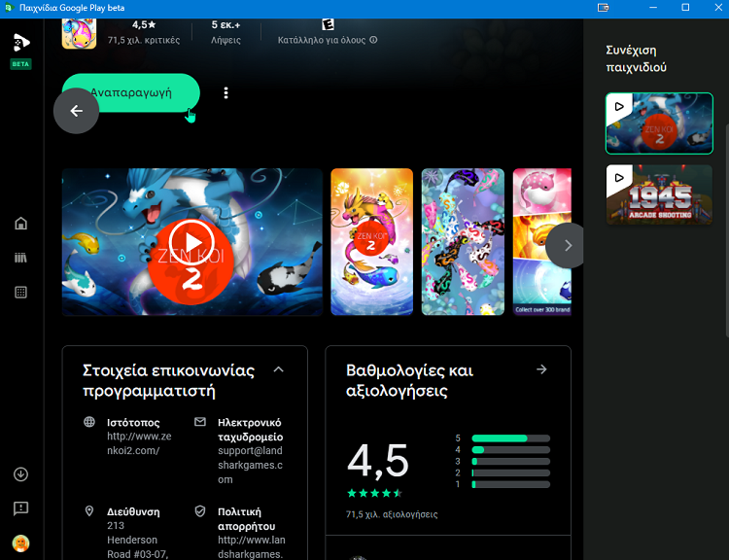Click the 5-star rating bar
This screenshot has height=560, width=729.
click(510, 438)
